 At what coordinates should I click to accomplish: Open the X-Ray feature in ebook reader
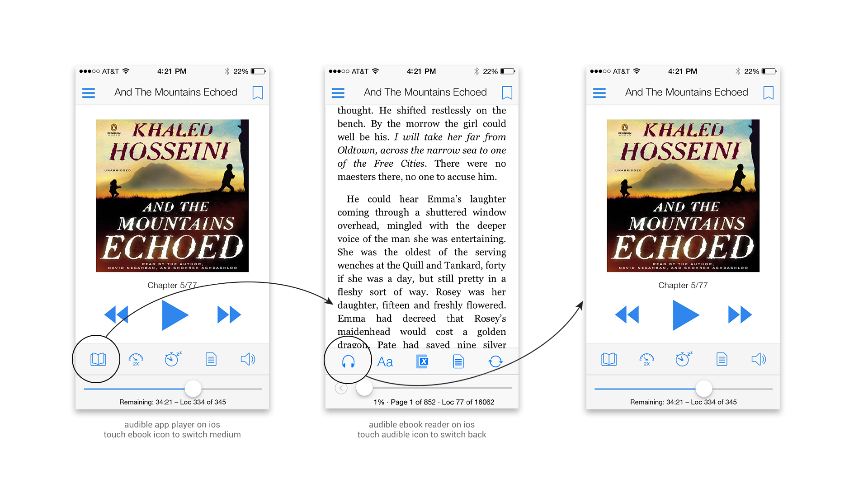[422, 361]
